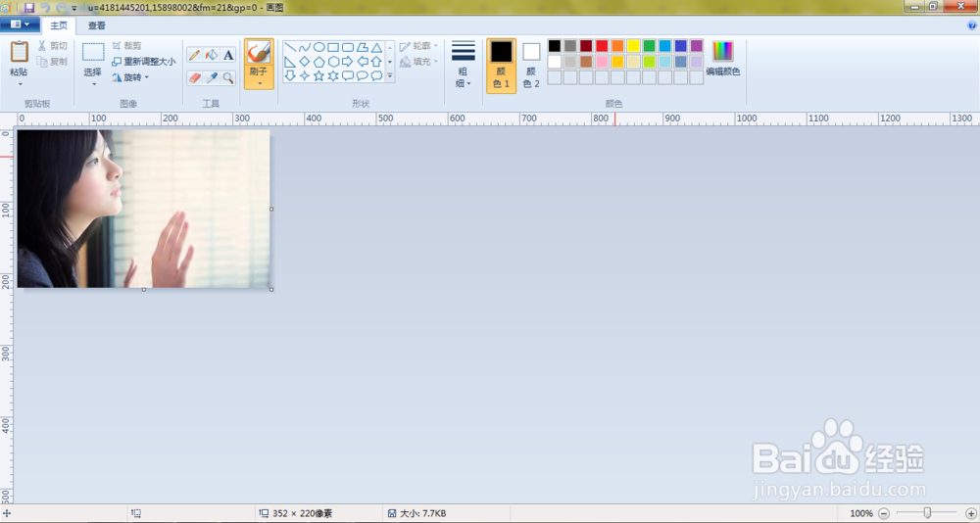Choose the straight line shape

coord(290,47)
